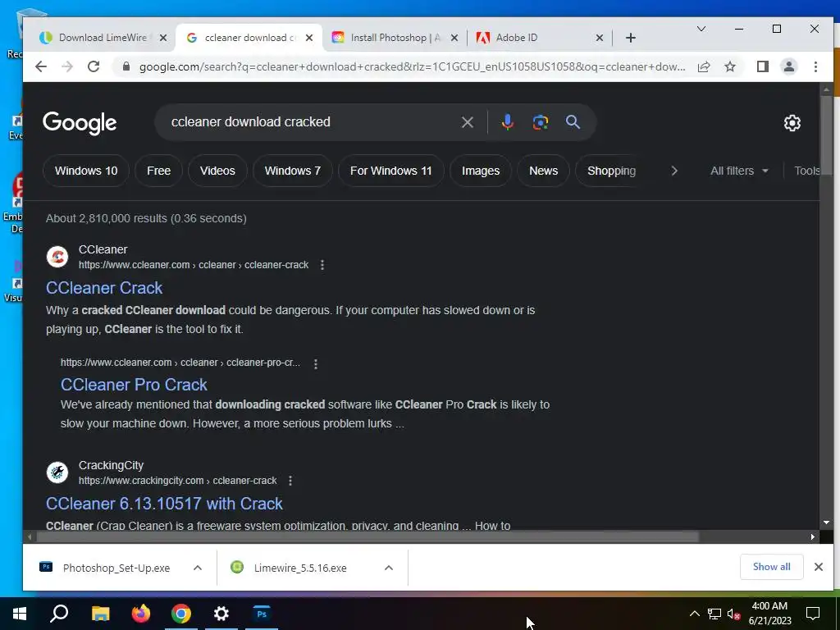Open the notification center icon
The image size is (840, 630).
pos(813,614)
